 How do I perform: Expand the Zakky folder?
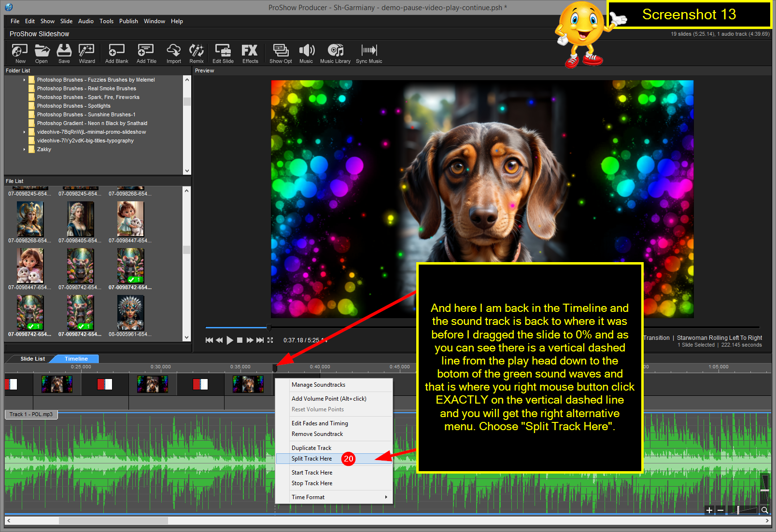pos(24,150)
